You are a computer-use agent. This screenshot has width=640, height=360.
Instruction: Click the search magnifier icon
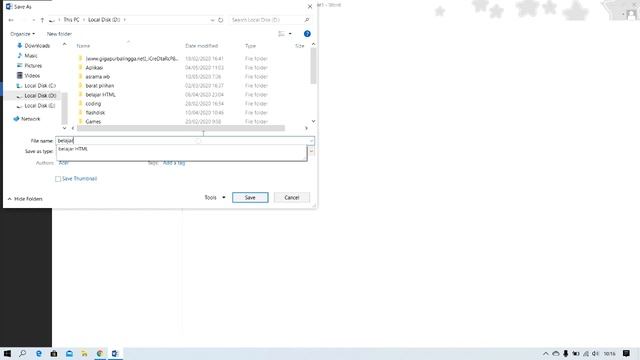click(x=307, y=20)
